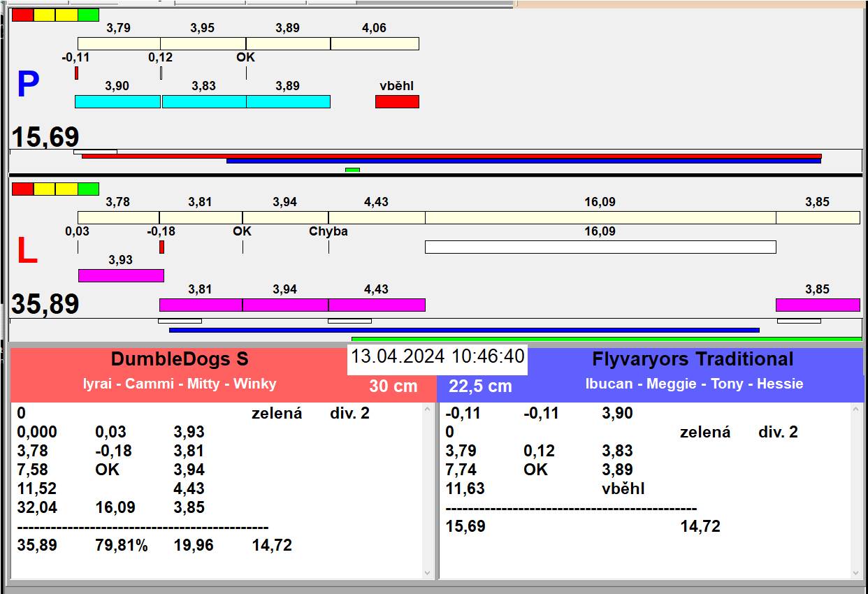The image size is (868, 594).
Task: Click the small red -0,18 marker in lane L
Action: [161, 247]
